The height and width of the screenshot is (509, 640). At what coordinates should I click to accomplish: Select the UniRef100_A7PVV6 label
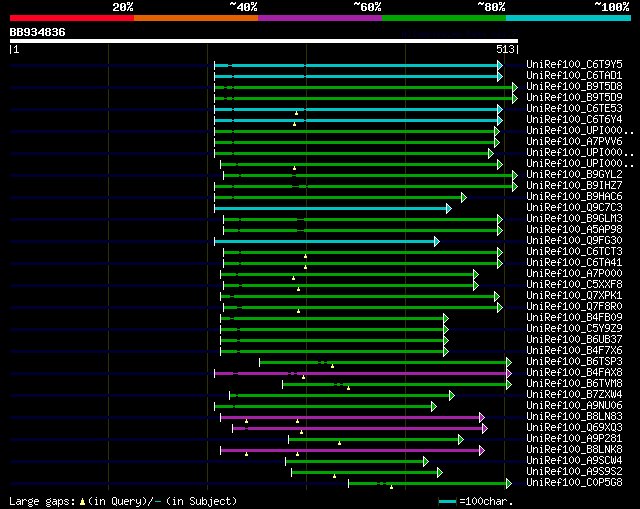coord(574,141)
